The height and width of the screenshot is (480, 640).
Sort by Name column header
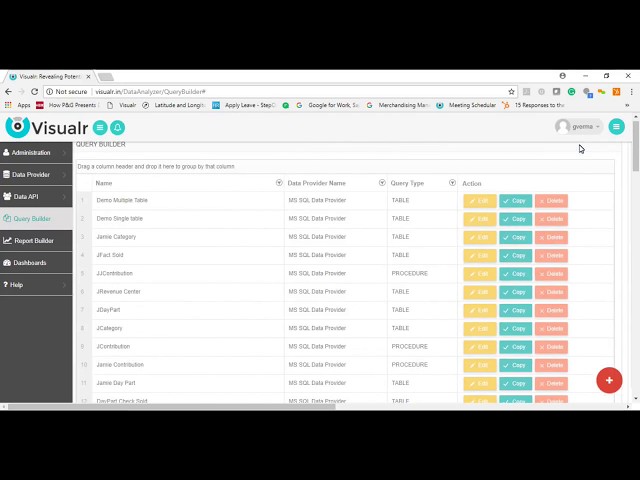[x=104, y=183]
